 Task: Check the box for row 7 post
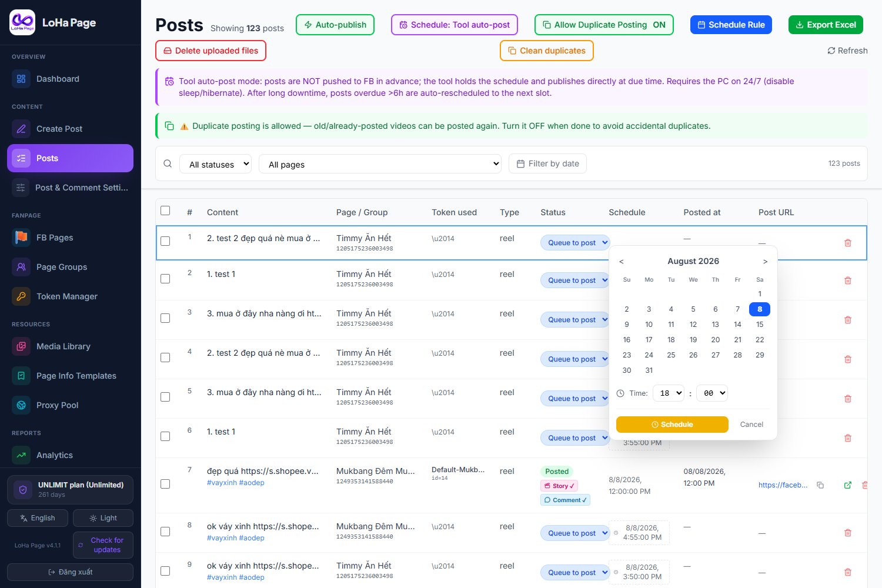coord(165,484)
